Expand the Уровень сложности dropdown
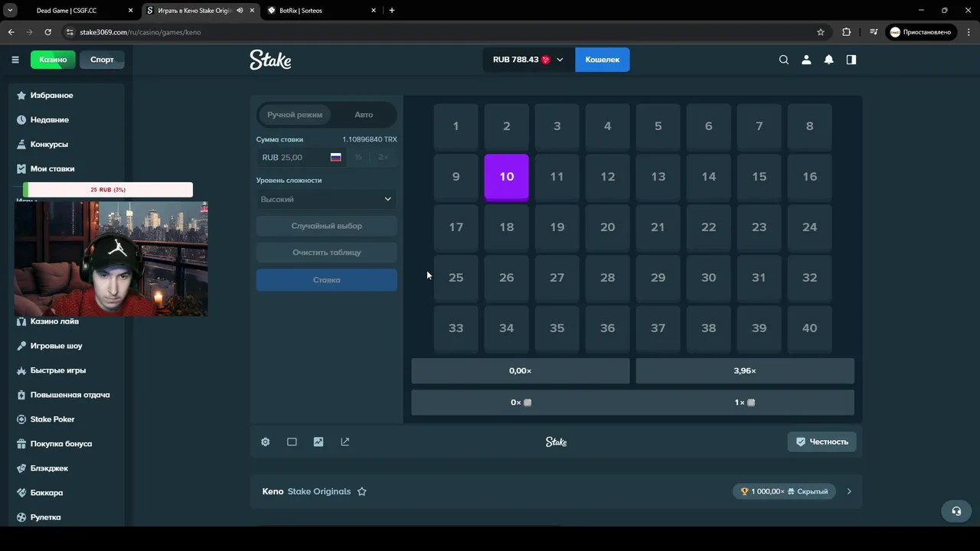Screen dimensions: 980x551 tap(327, 199)
